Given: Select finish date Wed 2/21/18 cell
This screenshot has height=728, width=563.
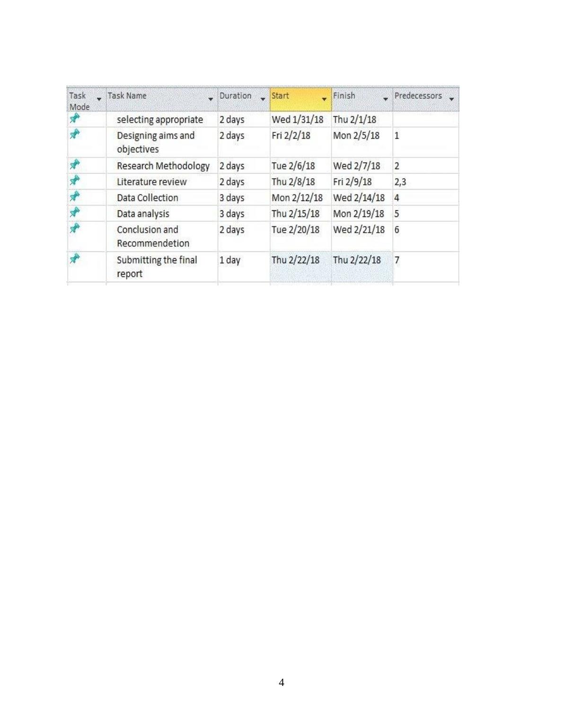Looking at the screenshot, I should [x=359, y=230].
